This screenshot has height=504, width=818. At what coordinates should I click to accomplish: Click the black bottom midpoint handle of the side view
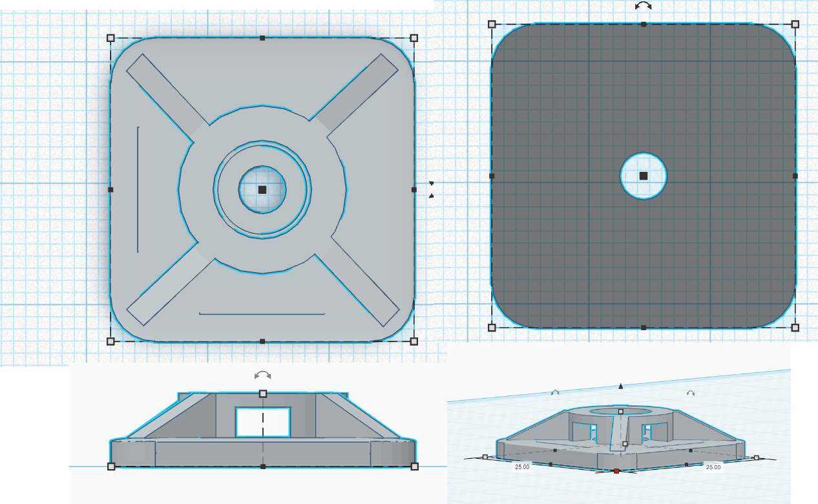tap(263, 466)
